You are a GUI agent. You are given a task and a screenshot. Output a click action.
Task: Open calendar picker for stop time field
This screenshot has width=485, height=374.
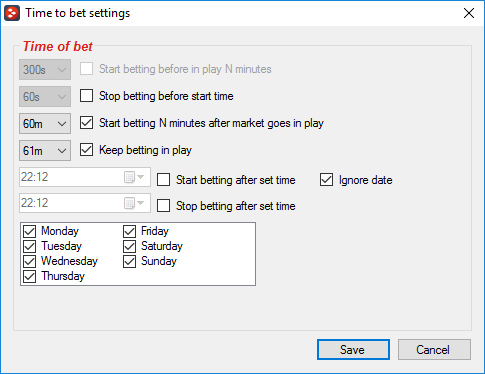[134, 203]
